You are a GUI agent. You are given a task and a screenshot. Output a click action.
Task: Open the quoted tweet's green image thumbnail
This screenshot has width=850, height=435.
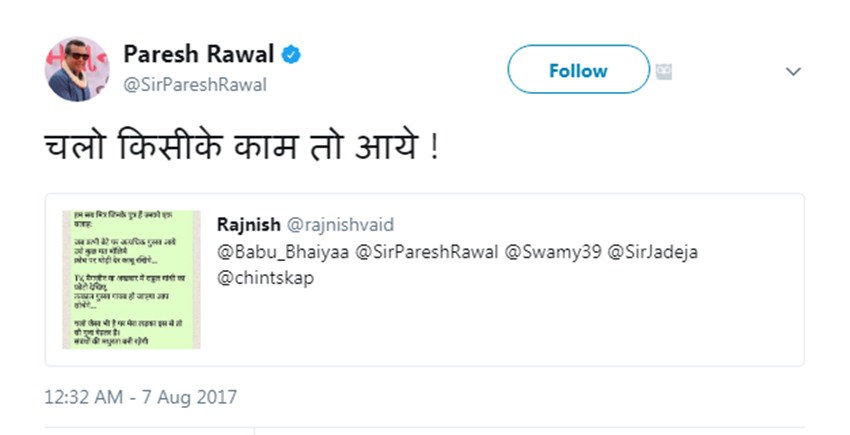click(x=131, y=279)
